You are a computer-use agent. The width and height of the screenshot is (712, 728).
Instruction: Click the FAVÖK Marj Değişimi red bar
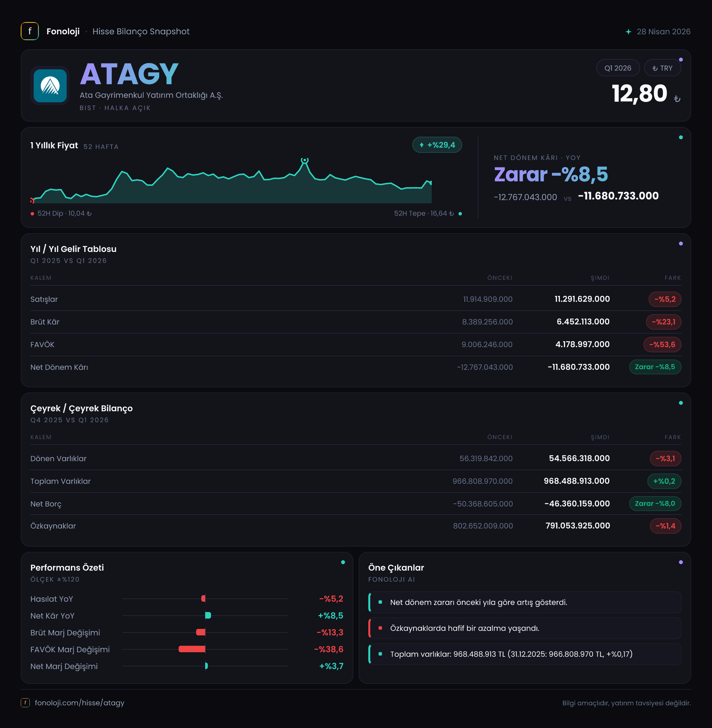pyautogui.click(x=192, y=649)
